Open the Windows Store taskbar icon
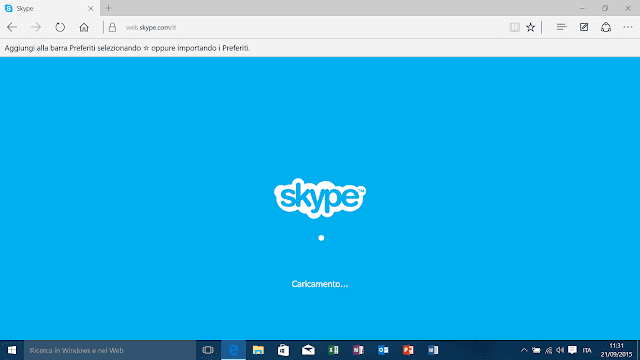The height and width of the screenshot is (360, 640). pos(283,350)
